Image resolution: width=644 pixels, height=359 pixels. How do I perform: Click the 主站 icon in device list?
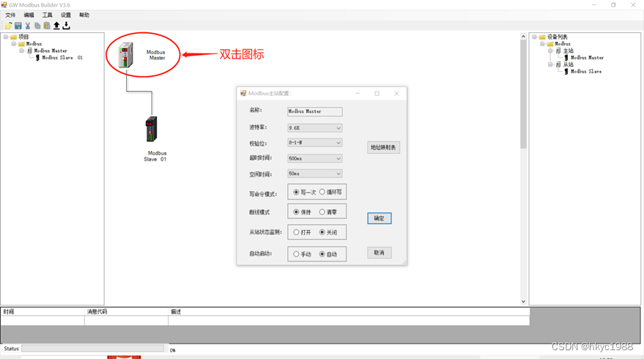pyautogui.click(x=558, y=51)
